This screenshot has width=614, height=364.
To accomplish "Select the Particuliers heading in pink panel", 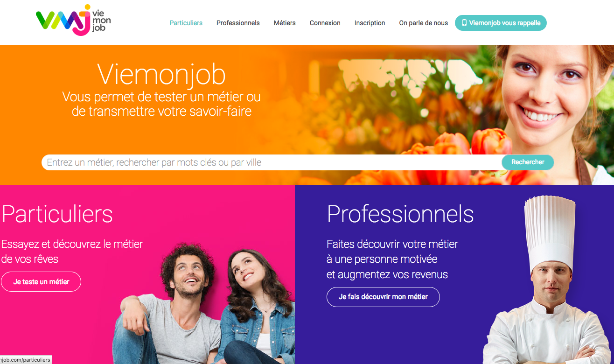I will (57, 214).
